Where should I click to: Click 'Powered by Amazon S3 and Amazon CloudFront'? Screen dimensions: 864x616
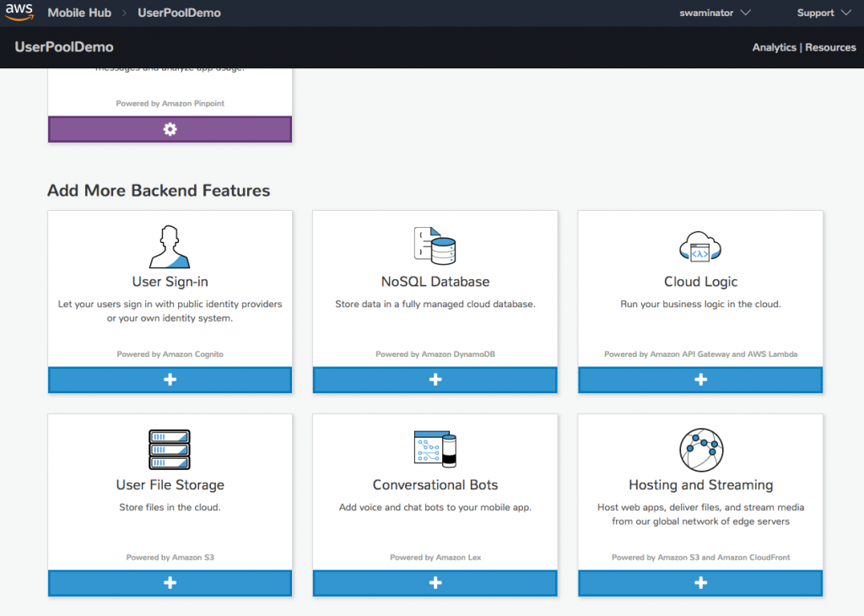coord(700,558)
